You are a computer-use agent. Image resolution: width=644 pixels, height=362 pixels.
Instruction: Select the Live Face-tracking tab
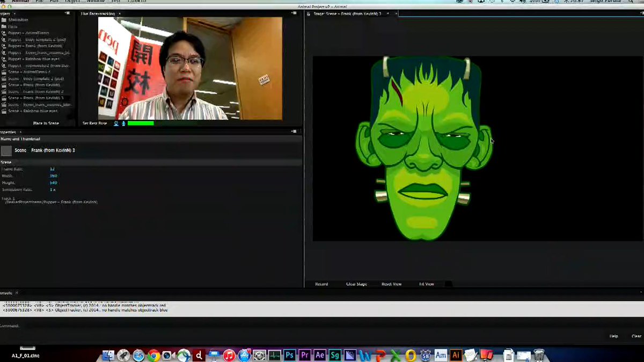click(x=98, y=13)
